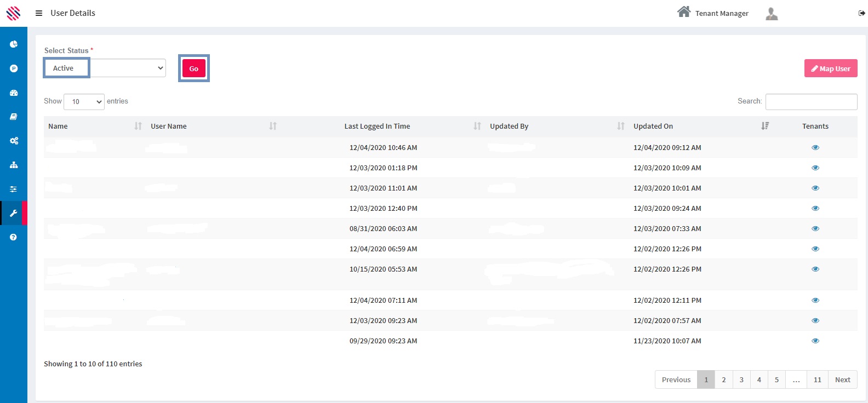Open the gears settings sidebar icon

coord(14,141)
